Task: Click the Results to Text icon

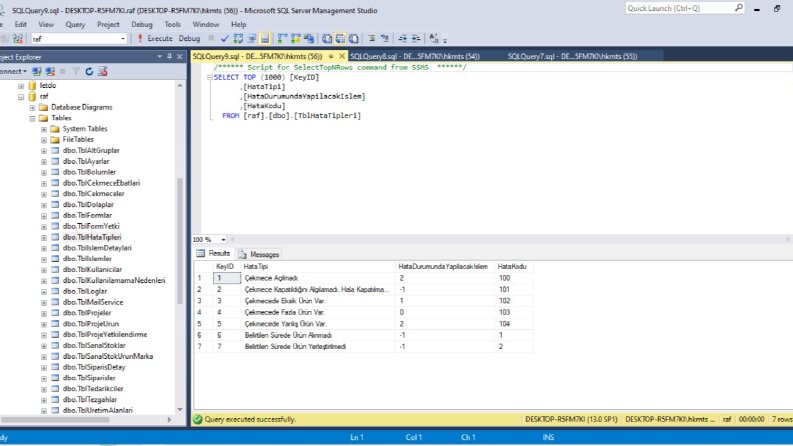Action: click(327, 38)
